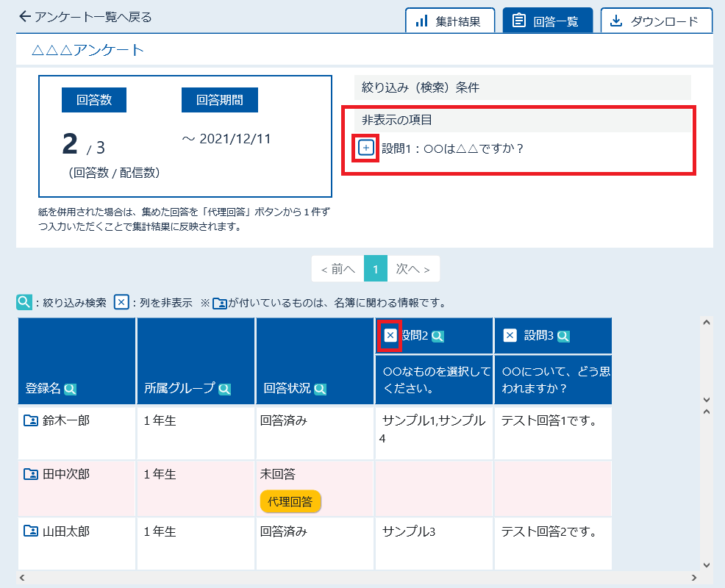Switch to the 回答一覧 tab
The height and width of the screenshot is (588, 725).
coord(548,21)
